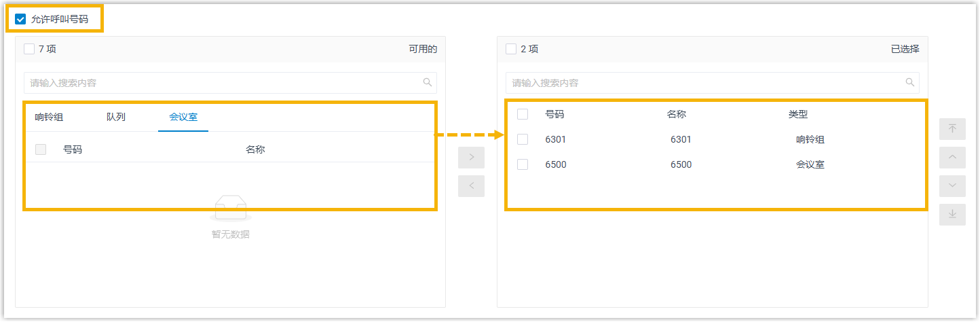Switch to the 响铃组 tab
The height and width of the screenshot is (322, 980).
pyautogui.click(x=49, y=117)
